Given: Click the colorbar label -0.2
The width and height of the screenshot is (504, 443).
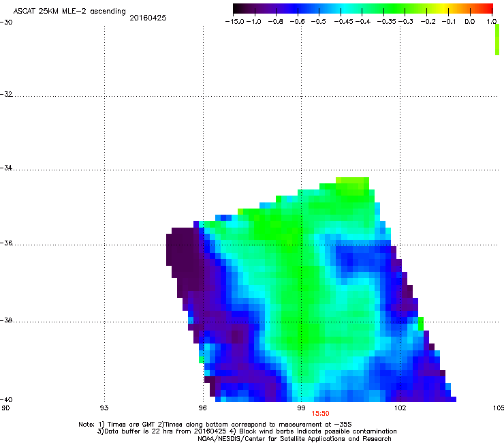Looking at the screenshot, I should [428, 22].
